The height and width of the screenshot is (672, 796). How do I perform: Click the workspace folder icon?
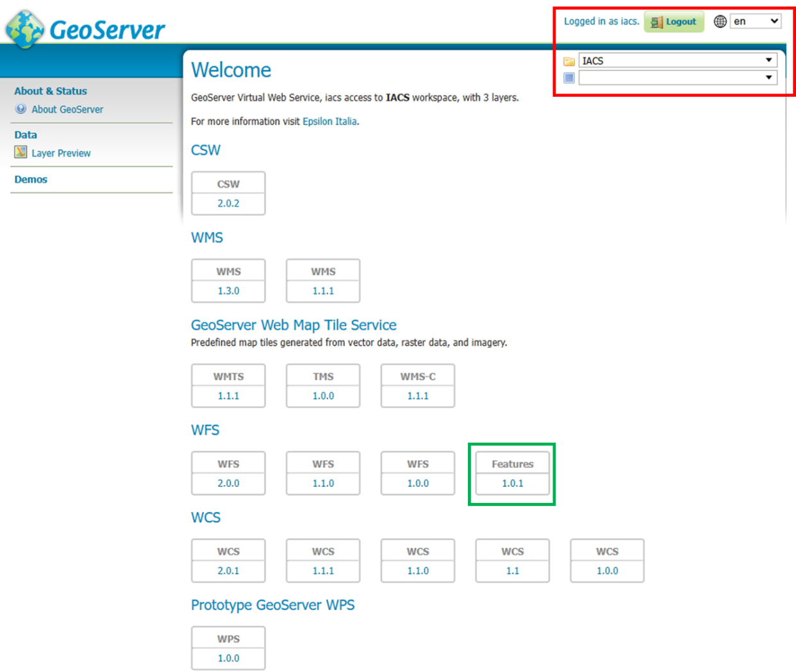click(x=568, y=61)
